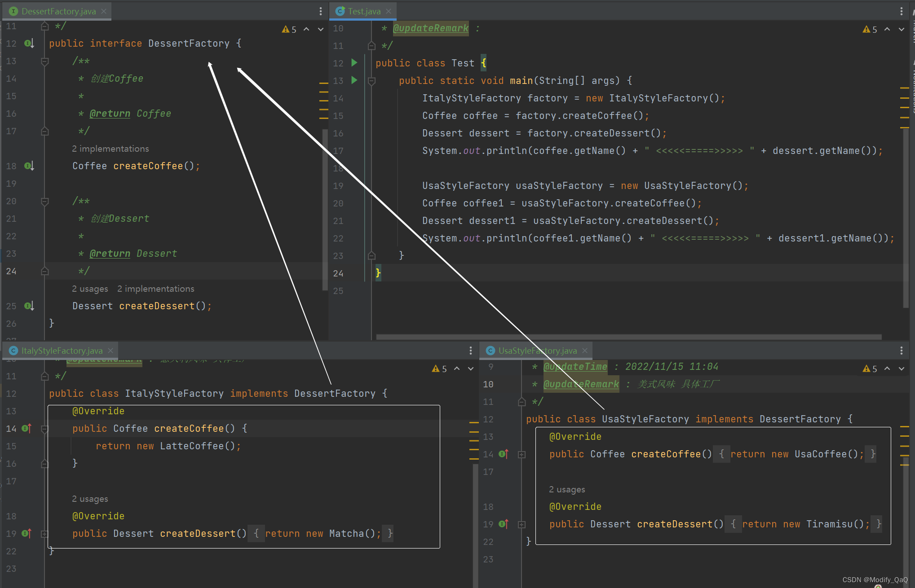Open warnings indicator in ItalyStyleFactory editor
Image resolution: width=915 pixels, height=588 pixels.
439,369
